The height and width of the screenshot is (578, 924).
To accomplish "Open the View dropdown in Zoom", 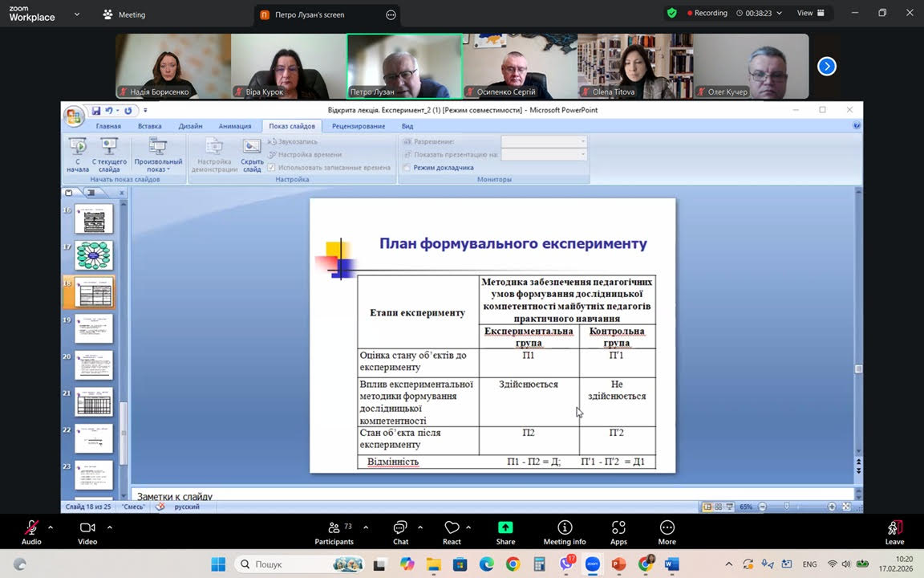I will pos(808,14).
